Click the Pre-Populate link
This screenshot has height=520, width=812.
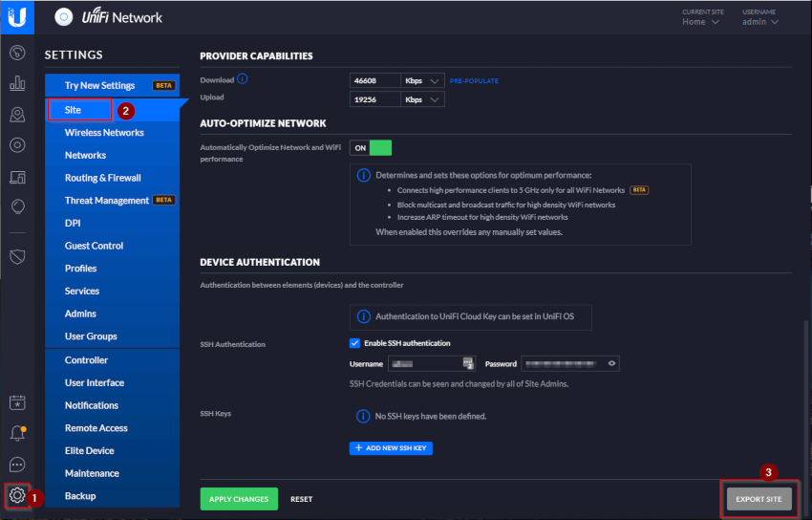(x=474, y=81)
